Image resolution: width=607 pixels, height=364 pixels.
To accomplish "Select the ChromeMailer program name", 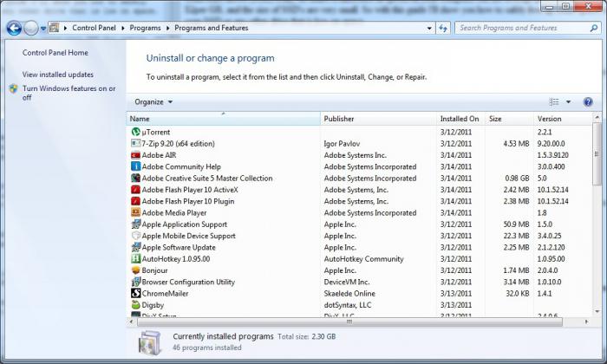I will pos(165,293).
